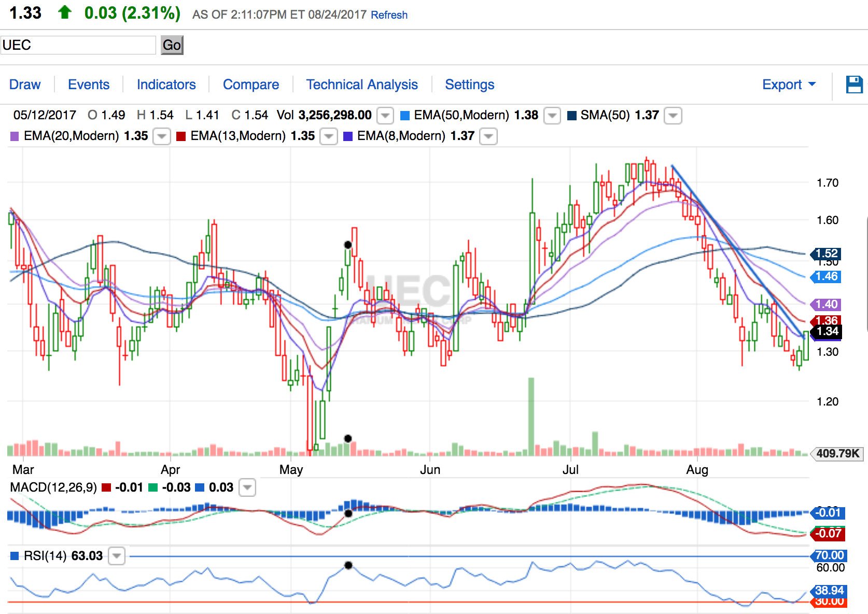Click the RSI 70.00 overbought level tag
This screenshot has width=868, height=614.
pos(829,555)
